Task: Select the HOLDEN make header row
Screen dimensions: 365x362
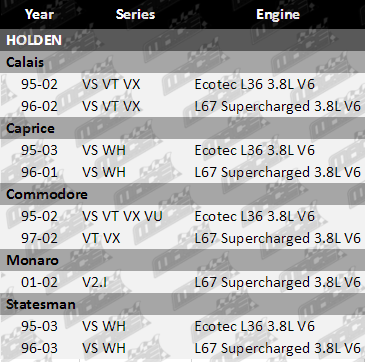Action: click(x=182, y=40)
